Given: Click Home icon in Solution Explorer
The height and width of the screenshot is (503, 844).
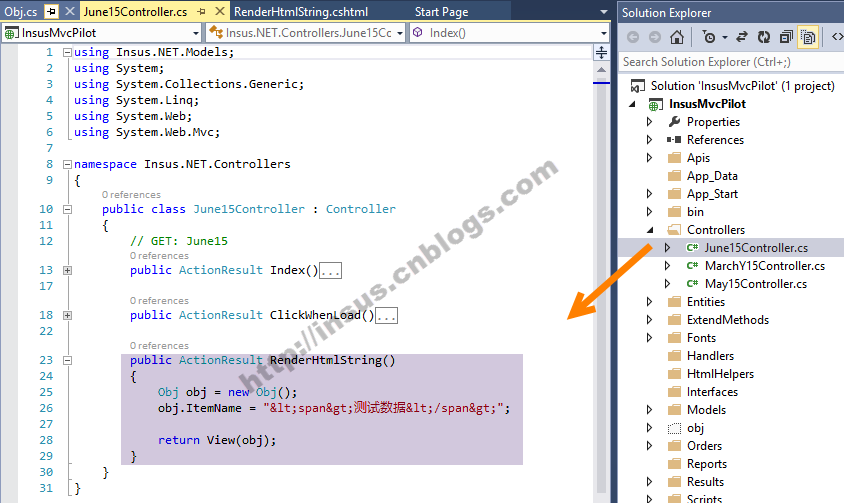Looking at the screenshot, I should [677, 37].
